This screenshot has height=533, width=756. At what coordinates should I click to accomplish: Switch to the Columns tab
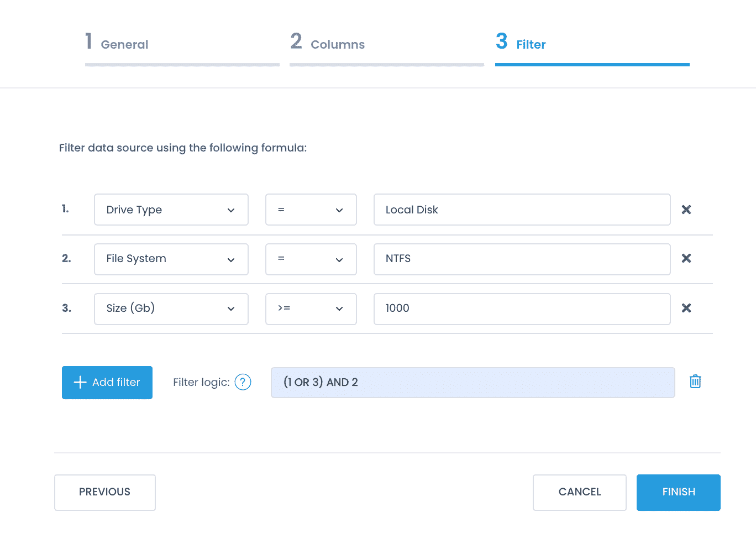point(328,44)
